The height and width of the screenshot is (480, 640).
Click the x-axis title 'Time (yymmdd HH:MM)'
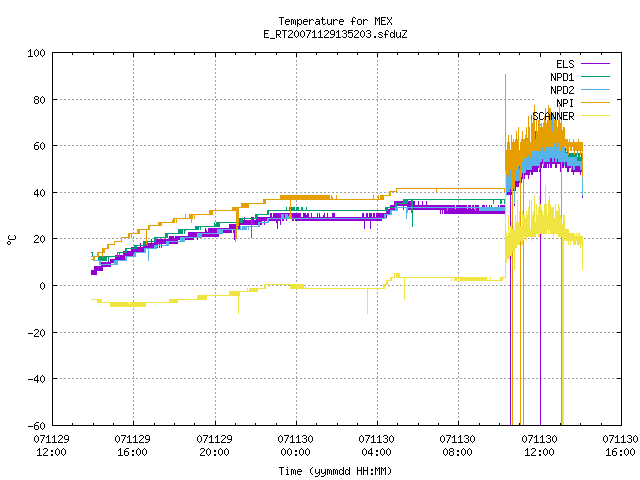[x=335, y=471]
